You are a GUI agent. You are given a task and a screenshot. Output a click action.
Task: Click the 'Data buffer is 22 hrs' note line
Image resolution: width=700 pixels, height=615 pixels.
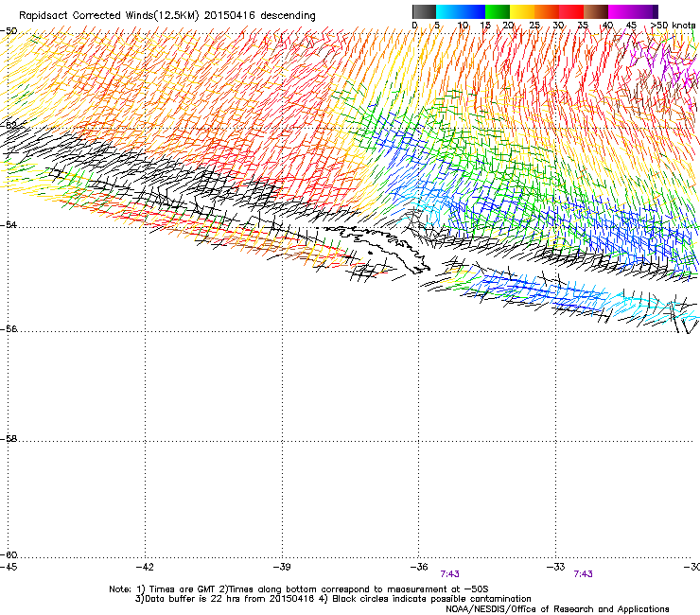(333, 599)
